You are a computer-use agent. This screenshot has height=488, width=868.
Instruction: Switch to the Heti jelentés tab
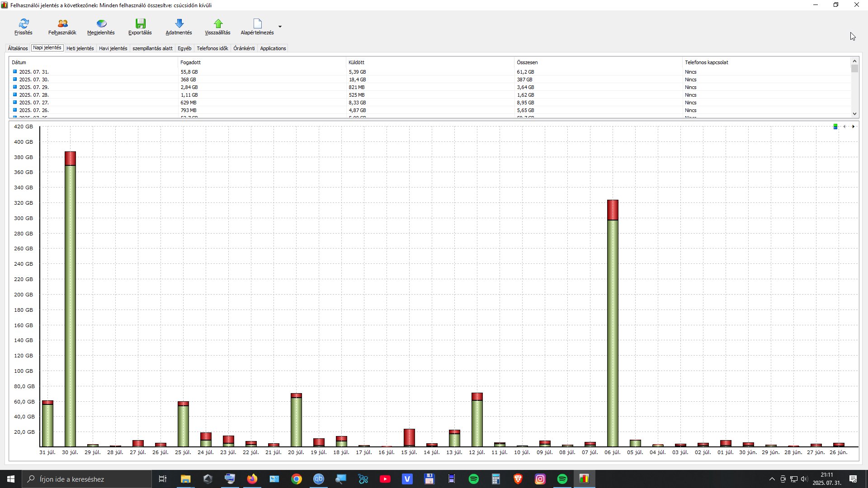click(80, 48)
